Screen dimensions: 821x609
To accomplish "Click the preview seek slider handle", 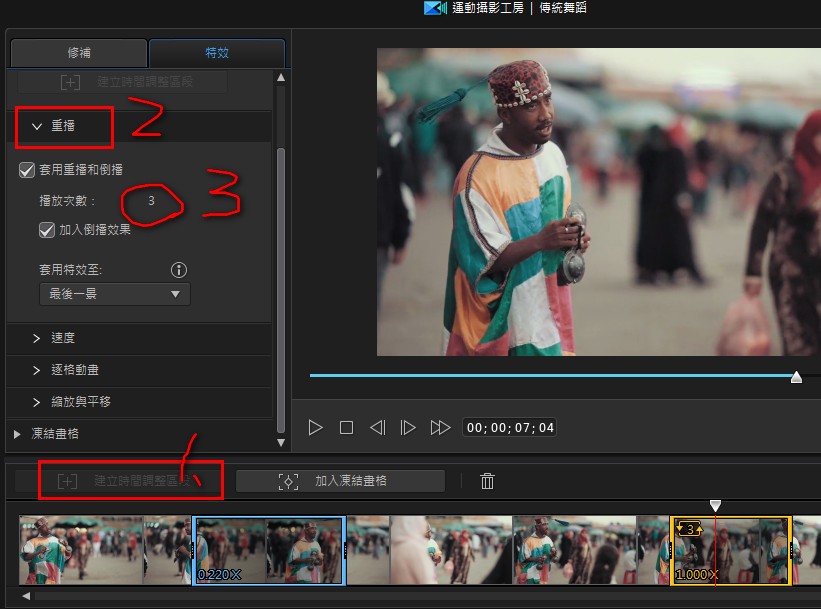I will [796, 377].
